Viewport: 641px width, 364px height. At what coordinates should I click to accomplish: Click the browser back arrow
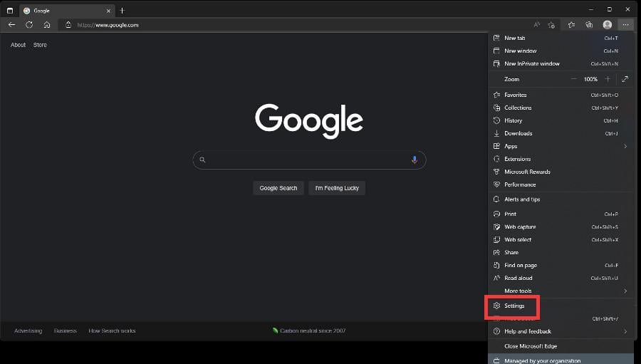(11, 25)
